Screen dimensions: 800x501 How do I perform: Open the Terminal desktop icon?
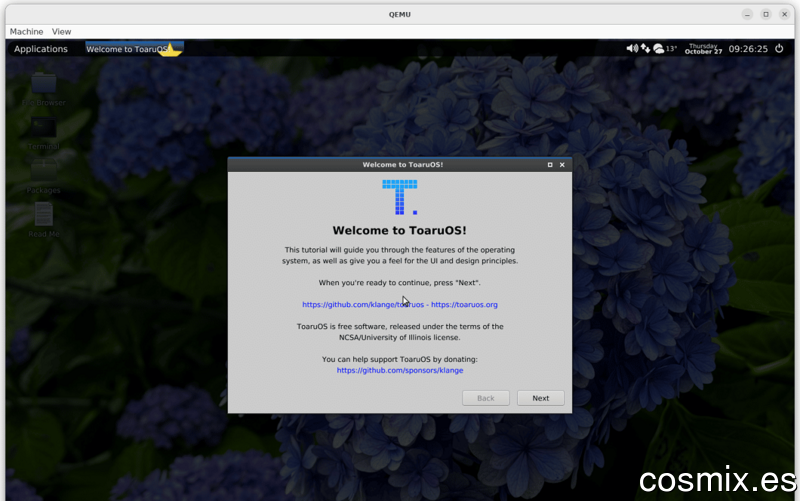[x=44, y=134]
